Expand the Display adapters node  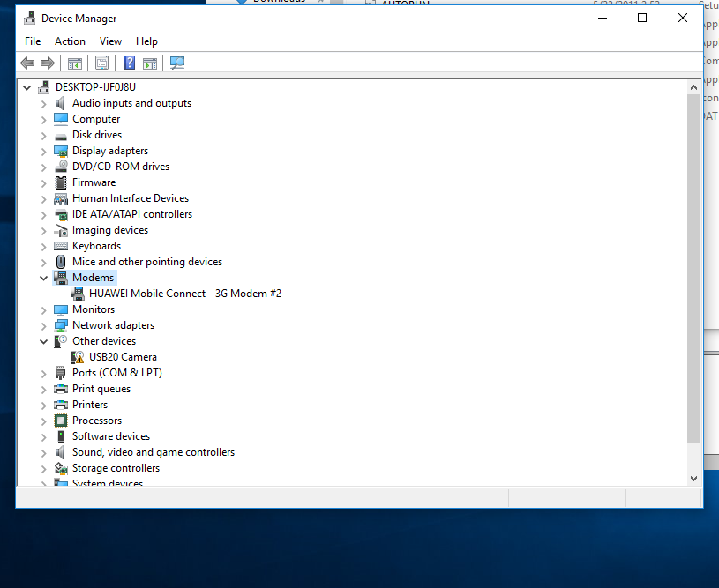pyautogui.click(x=43, y=151)
